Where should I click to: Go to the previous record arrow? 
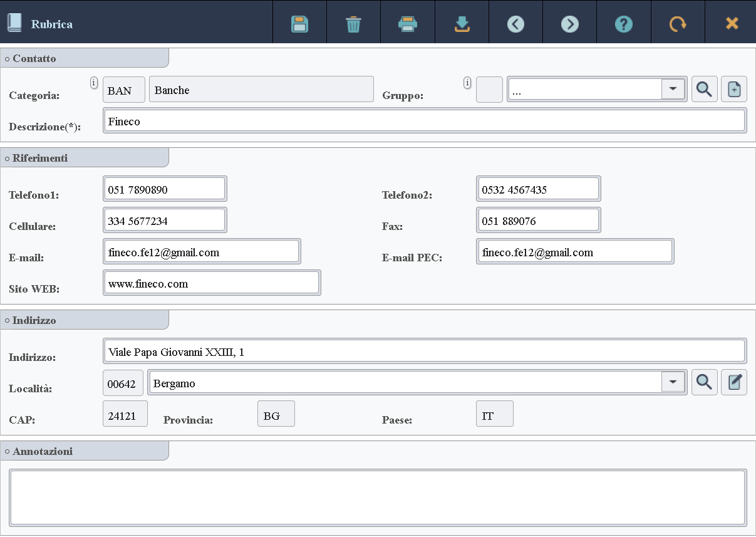coord(515,24)
